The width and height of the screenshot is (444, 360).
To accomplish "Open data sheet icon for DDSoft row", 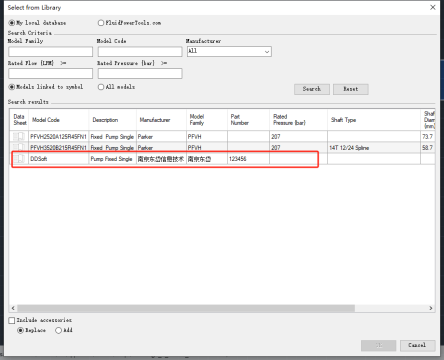I will tap(19, 159).
